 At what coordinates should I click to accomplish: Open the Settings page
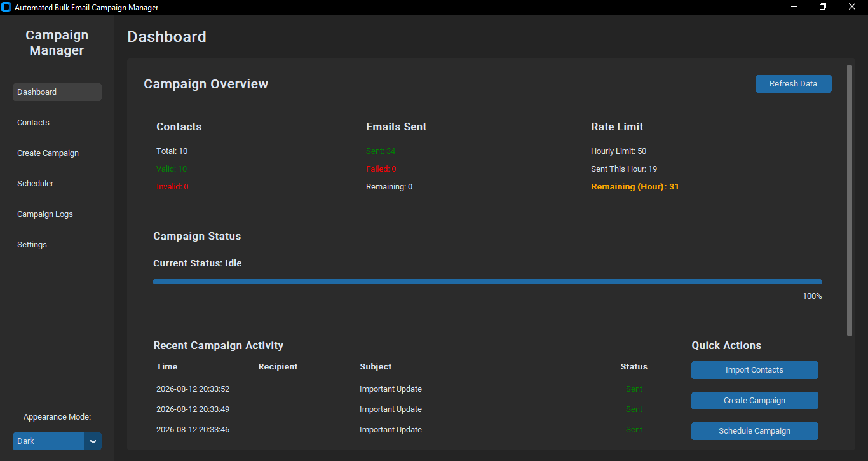coord(57,245)
